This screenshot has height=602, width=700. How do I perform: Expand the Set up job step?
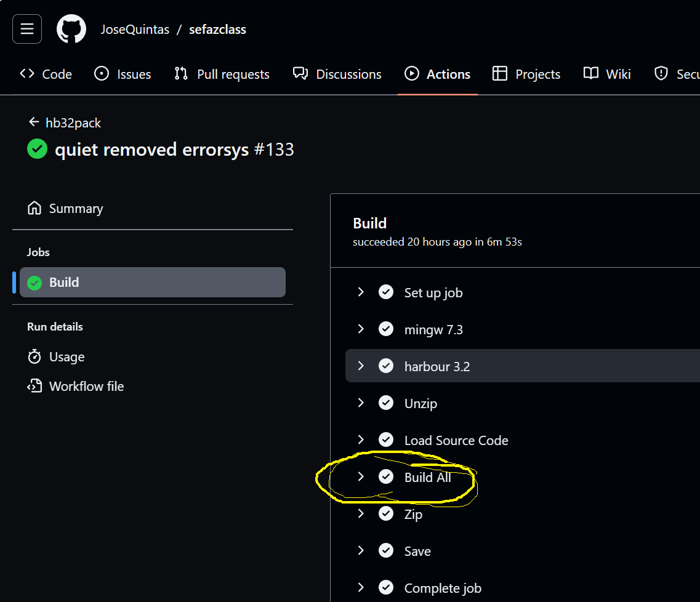coord(361,292)
